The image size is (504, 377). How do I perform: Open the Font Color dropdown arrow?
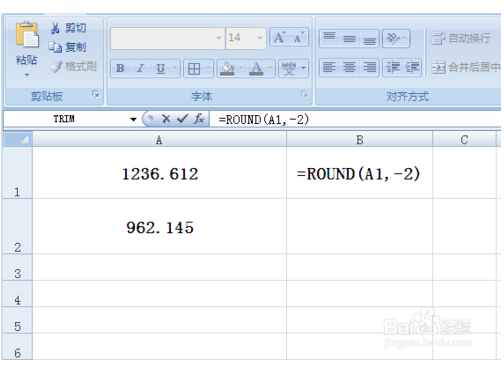pos(270,69)
